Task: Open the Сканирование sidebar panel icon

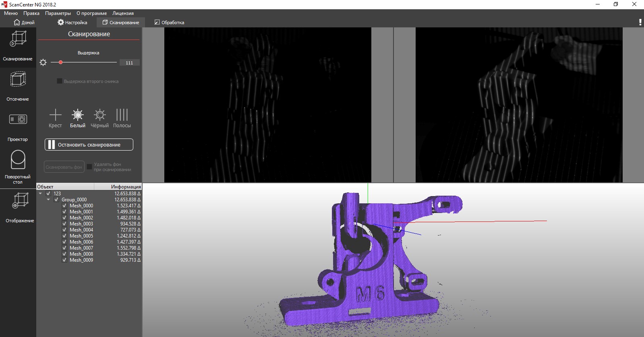Action: click(x=18, y=39)
